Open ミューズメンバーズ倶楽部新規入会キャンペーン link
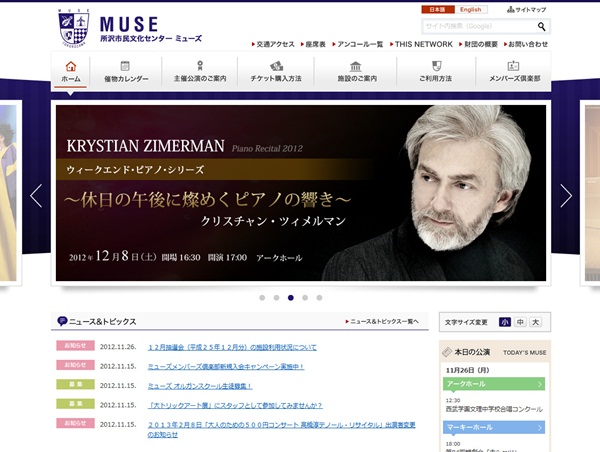600x452 pixels. click(x=226, y=367)
